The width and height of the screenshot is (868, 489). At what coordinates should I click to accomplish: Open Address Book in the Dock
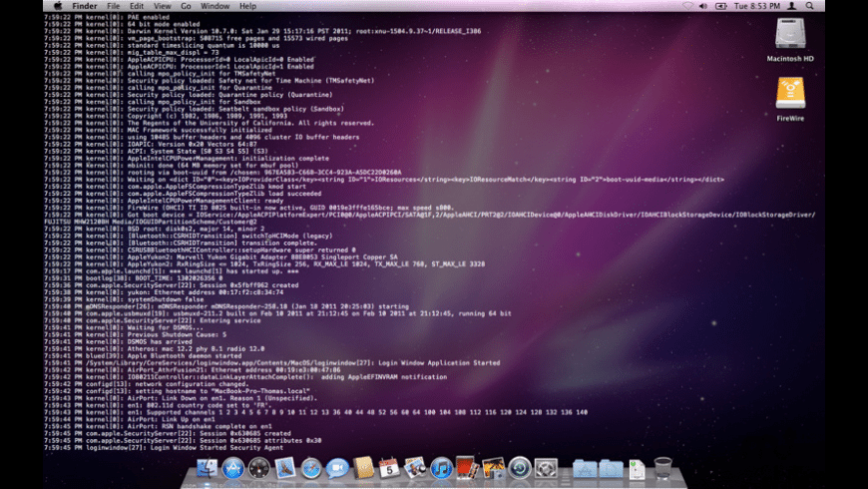click(x=363, y=468)
